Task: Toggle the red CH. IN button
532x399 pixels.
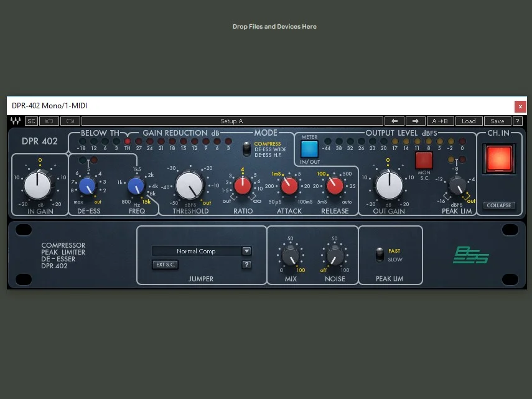Action: point(499,159)
